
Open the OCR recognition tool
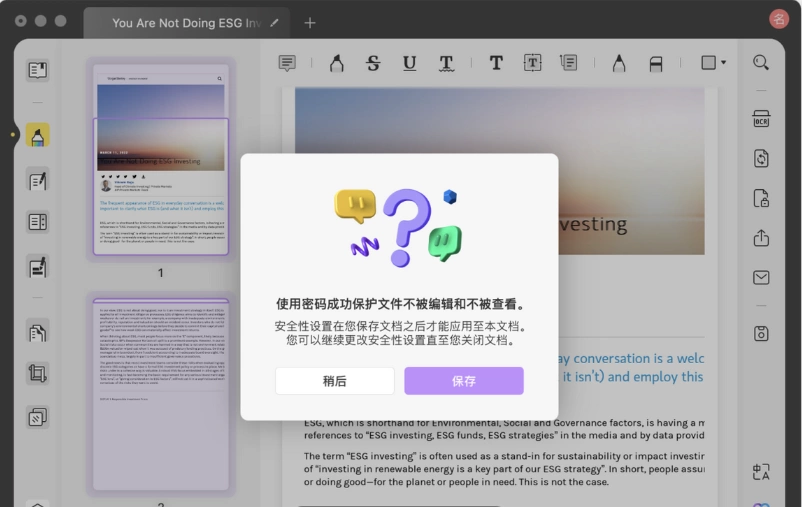(x=761, y=119)
